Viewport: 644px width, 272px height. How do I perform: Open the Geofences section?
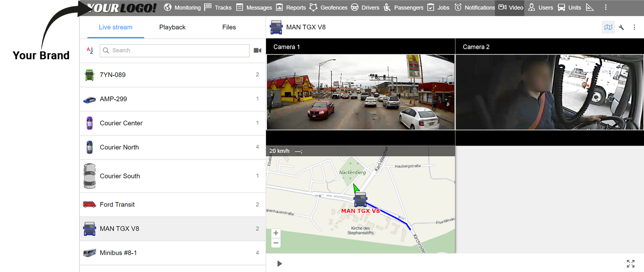328,8
